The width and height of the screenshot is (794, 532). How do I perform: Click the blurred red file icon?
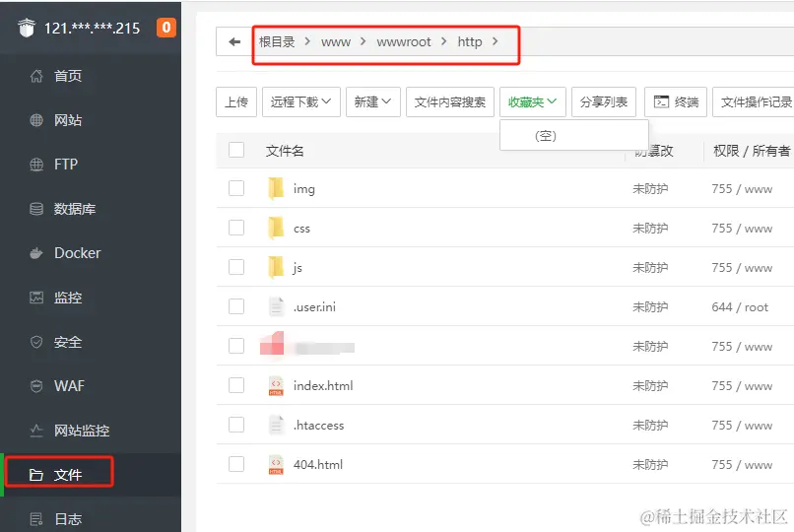click(x=272, y=345)
